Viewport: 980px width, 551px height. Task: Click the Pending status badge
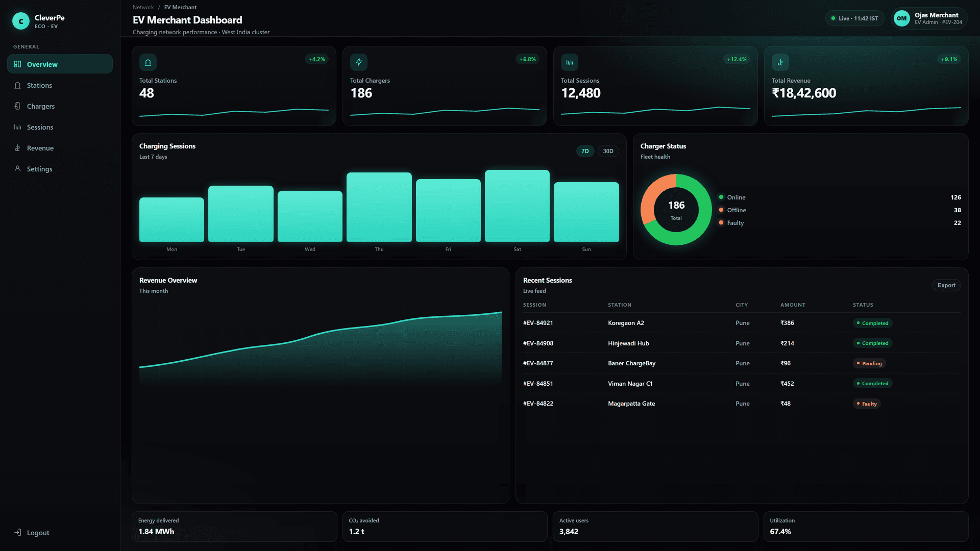point(869,363)
